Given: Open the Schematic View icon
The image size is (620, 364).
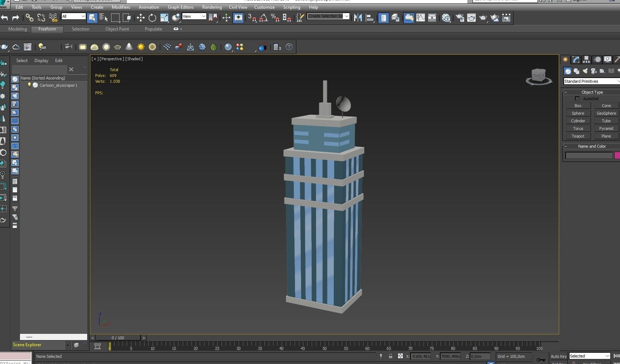Looking at the screenshot, I should pyautogui.click(x=432, y=17).
